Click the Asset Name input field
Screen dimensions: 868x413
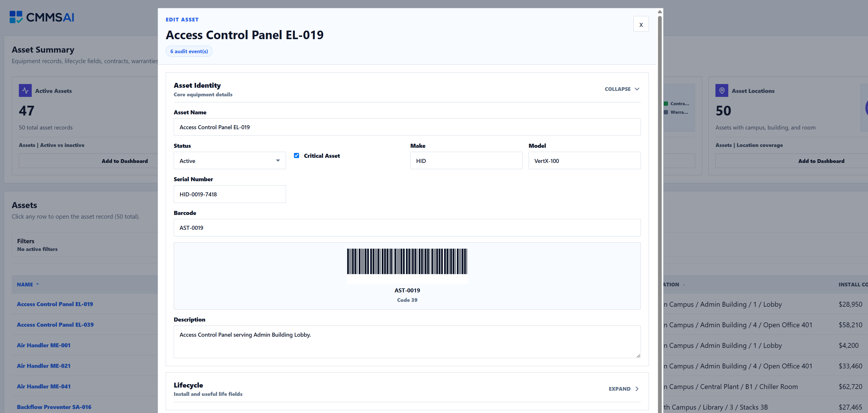(407, 127)
